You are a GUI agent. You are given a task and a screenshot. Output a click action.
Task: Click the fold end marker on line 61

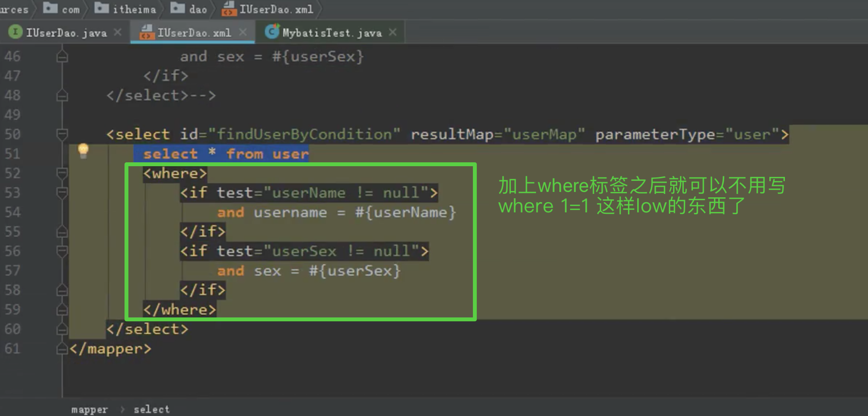coord(62,348)
